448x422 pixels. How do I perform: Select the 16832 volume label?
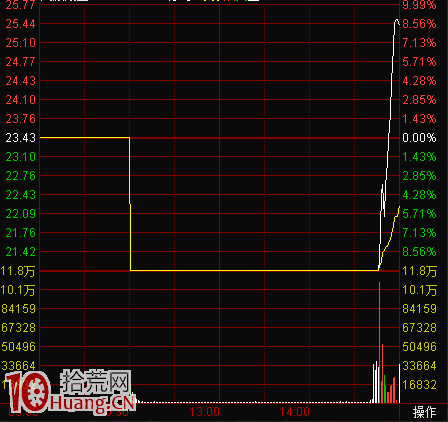click(x=419, y=385)
